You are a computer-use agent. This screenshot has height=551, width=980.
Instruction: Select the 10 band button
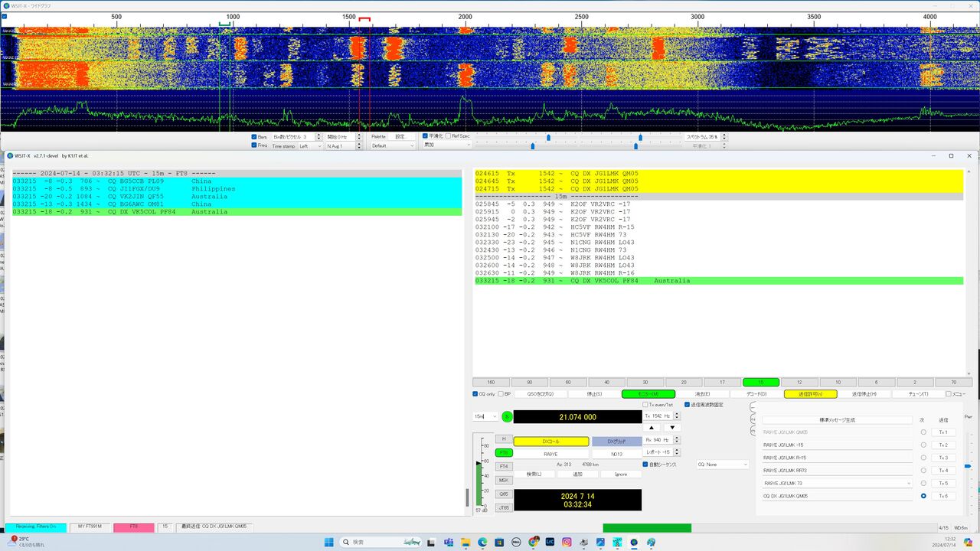click(838, 382)
